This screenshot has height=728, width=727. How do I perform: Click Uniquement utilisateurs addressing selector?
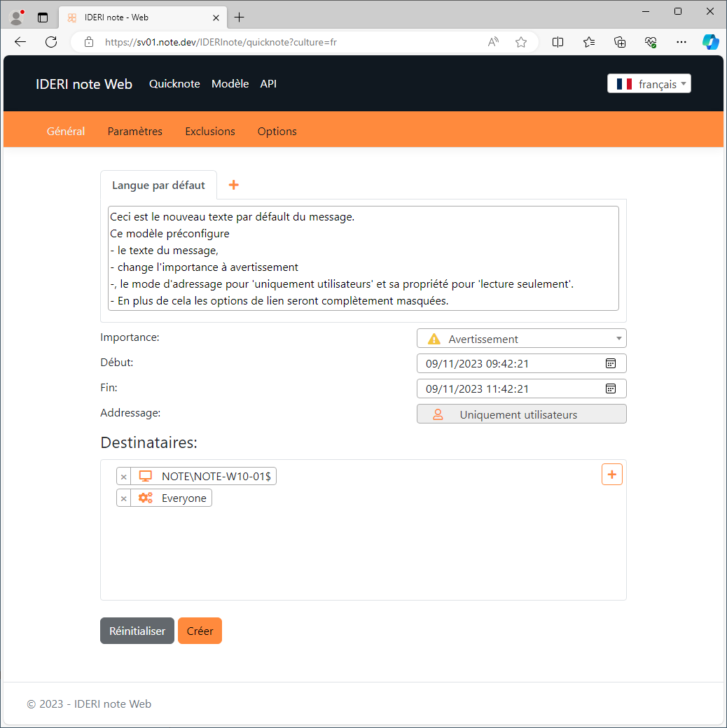521,414
